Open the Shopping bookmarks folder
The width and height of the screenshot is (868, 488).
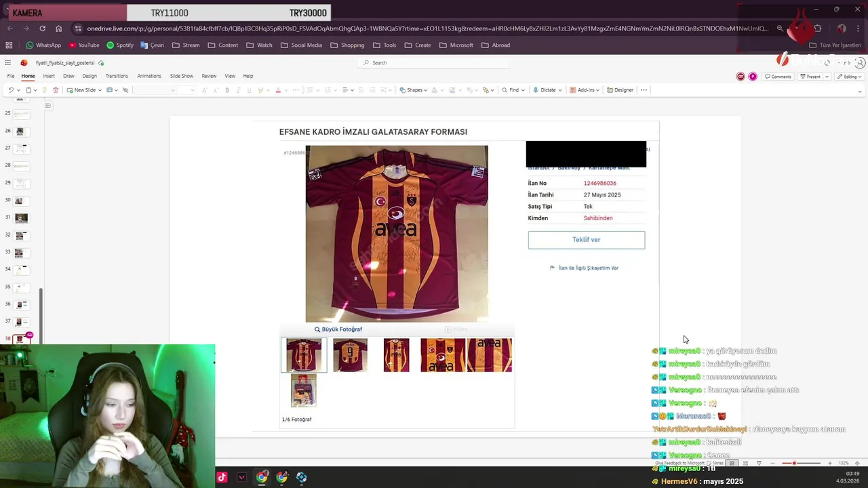347,45
